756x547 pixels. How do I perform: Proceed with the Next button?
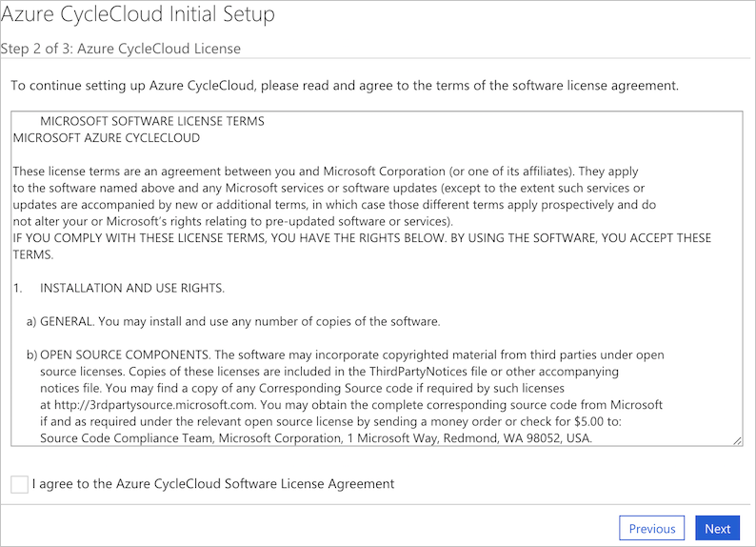[718, 529]
